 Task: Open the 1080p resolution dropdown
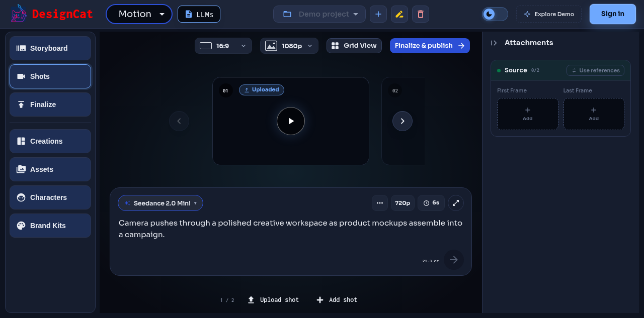coord(289,46)
